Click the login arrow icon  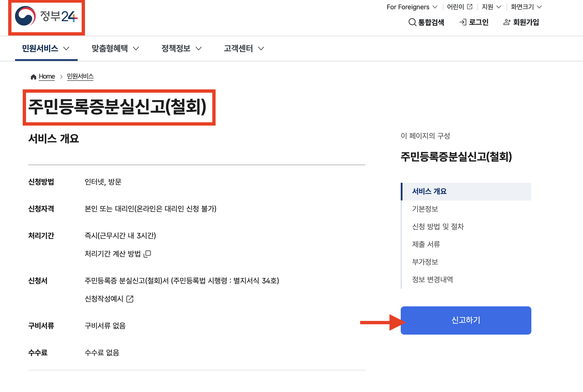(x=463, y=22)
